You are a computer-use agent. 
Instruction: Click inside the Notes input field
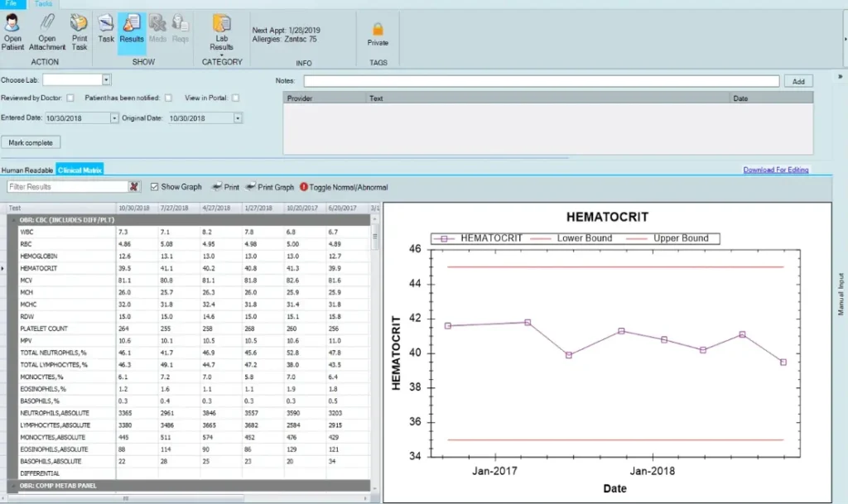tap(538, 80)
